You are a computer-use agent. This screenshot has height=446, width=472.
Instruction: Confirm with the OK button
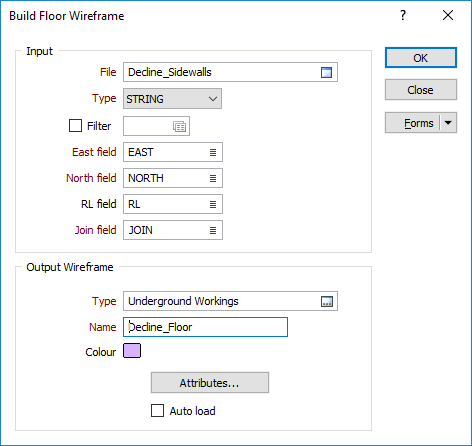[421, 58]
